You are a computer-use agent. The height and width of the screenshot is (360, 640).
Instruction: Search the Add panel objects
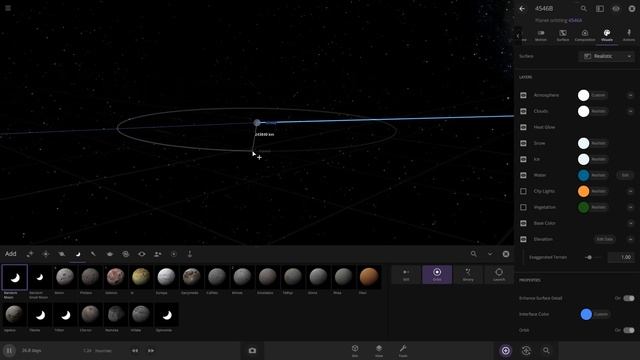point(473,254)
